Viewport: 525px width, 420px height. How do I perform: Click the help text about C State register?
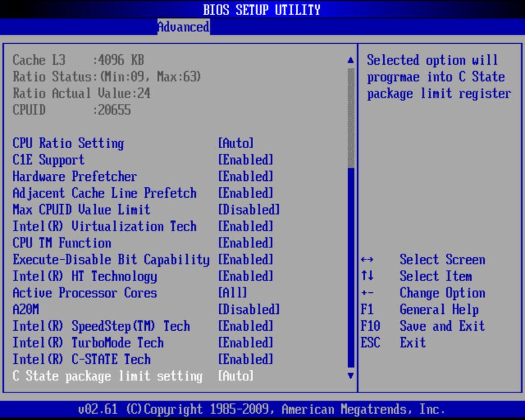coord(439,77)
